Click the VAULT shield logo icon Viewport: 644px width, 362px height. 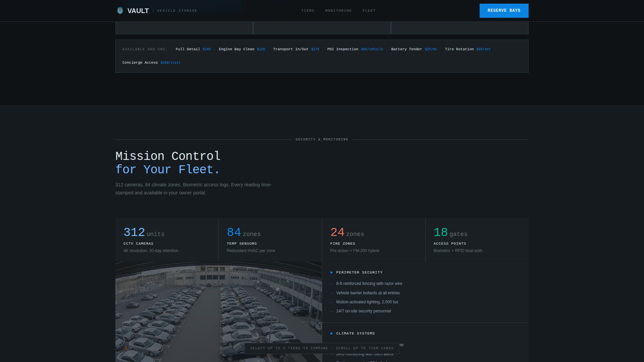click(x=120, y=10)
